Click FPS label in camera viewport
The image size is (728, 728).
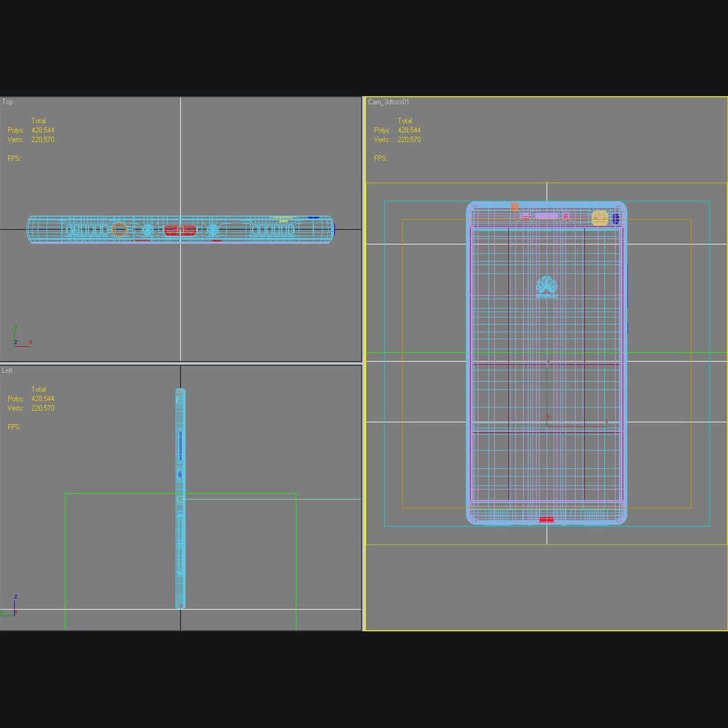click(381, 158)
